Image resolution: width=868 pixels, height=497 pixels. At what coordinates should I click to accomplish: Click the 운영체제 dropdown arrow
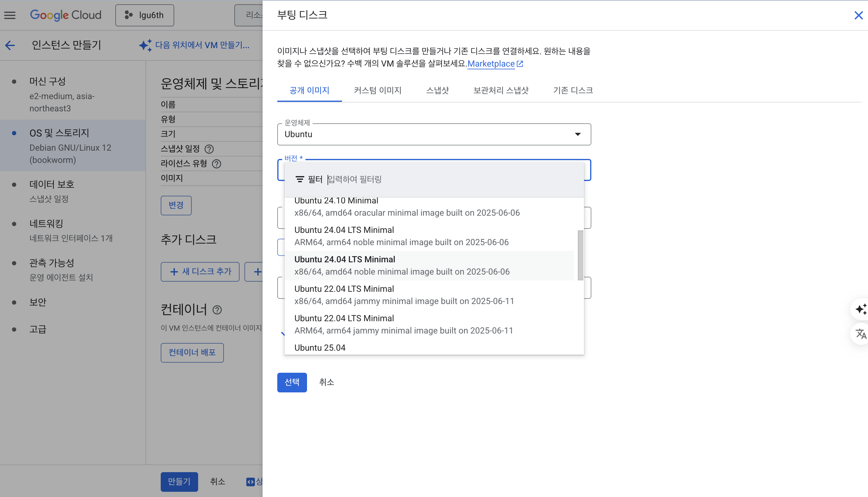[x=578, y=134]
